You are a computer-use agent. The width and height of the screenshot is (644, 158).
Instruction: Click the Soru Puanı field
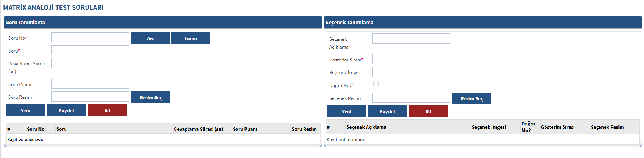pos(90,84)
